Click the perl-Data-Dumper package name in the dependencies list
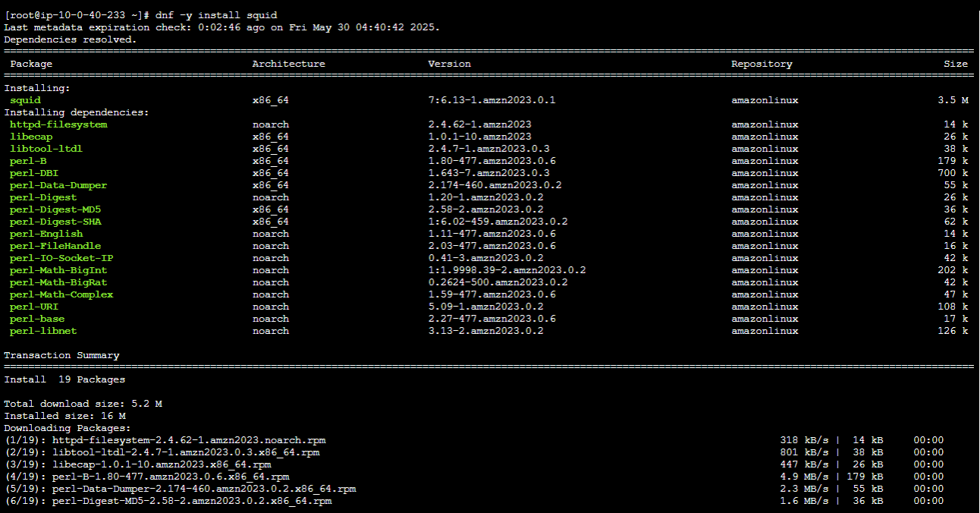This screenshot has width=980, height=513. point(58,185)
